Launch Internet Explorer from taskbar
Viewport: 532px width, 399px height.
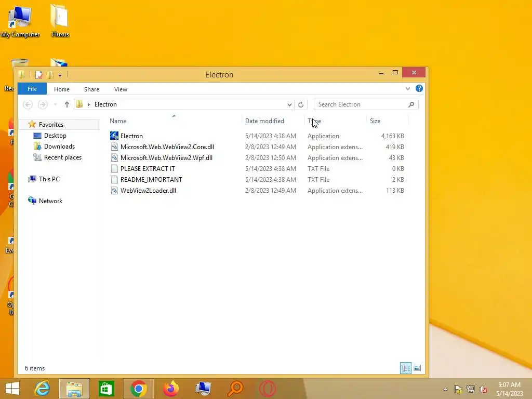pyautogui.click(x=43, y=389)
